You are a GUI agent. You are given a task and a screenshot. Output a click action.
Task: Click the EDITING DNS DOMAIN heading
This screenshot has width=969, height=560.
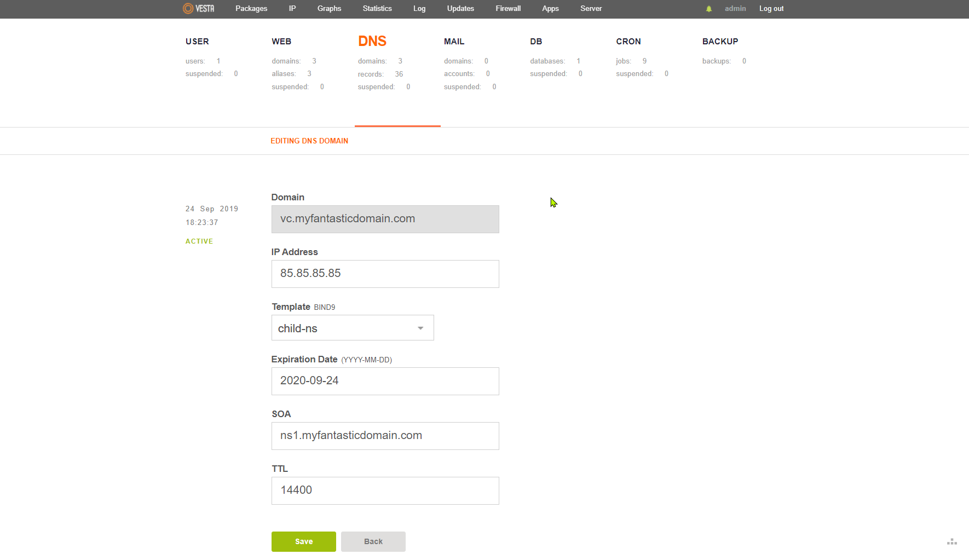pos(309,141)
